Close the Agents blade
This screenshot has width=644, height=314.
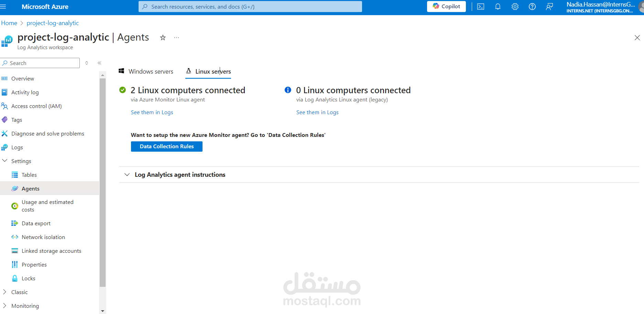coord(637,38)
